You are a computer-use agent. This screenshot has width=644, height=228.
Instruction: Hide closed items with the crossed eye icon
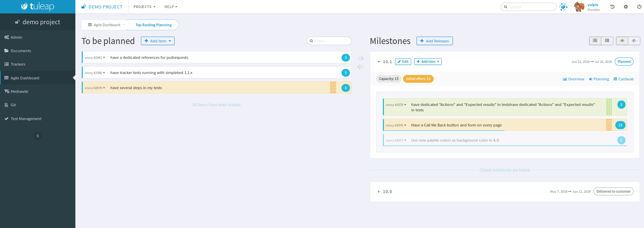tap(634, 41)
